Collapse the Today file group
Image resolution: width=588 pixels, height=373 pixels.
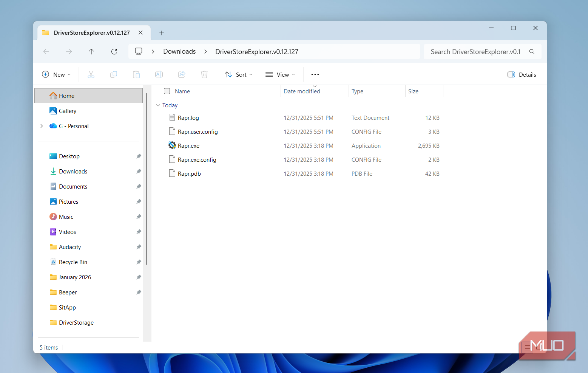pos(158,105)
